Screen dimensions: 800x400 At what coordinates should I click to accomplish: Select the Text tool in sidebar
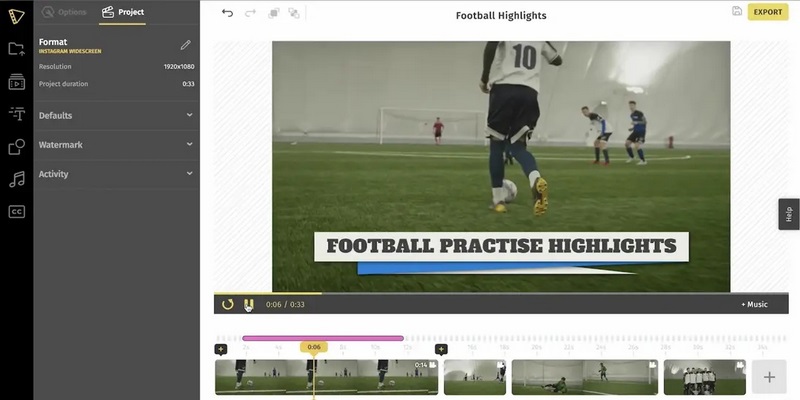16,114
